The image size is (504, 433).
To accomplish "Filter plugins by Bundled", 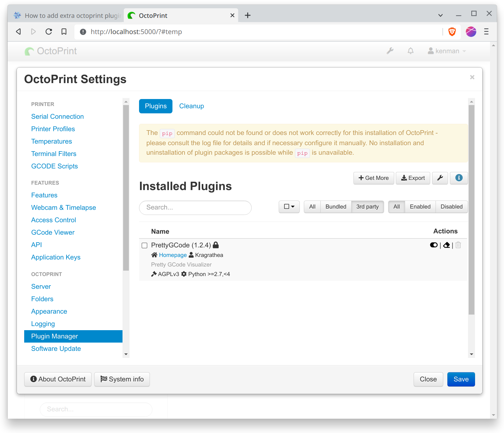I will click(x=336, y=207).
